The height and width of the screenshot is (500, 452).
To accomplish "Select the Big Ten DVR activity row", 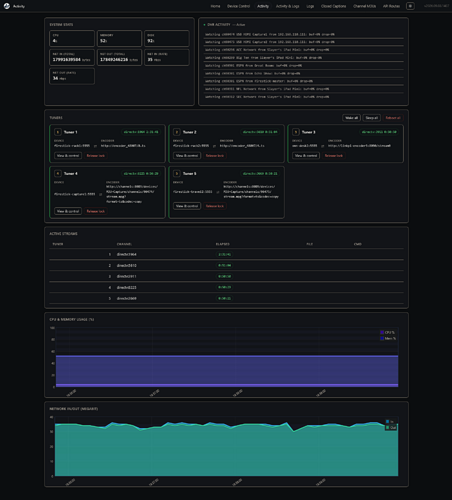I will (x=303, y=58).
